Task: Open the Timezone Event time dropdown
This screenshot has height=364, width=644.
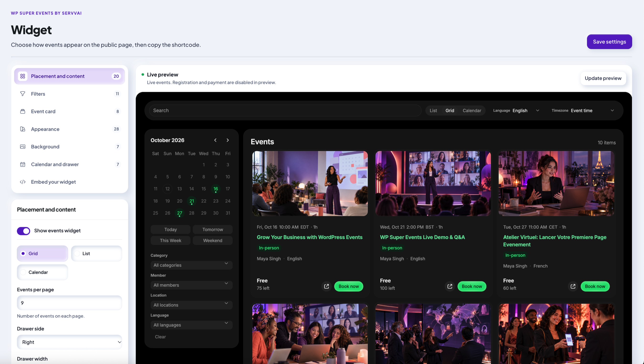Action: 592,111
